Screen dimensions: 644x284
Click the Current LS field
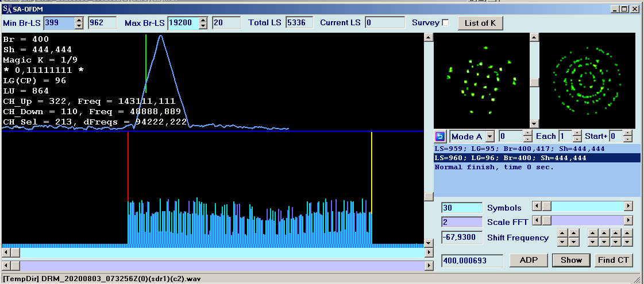[x=385, y=23]
